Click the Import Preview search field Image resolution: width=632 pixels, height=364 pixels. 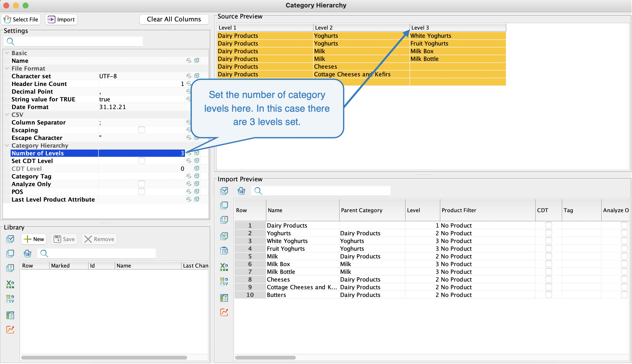pyautogui.click(x=321, y=191)
